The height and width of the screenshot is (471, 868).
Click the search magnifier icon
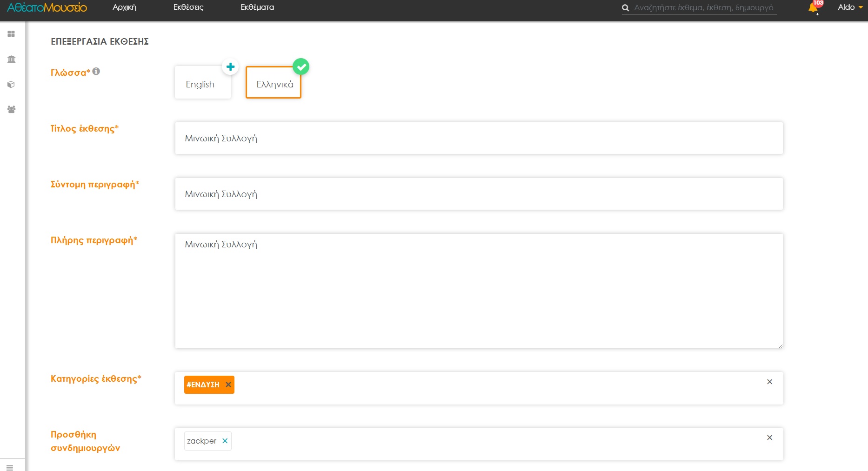[626, 8]
